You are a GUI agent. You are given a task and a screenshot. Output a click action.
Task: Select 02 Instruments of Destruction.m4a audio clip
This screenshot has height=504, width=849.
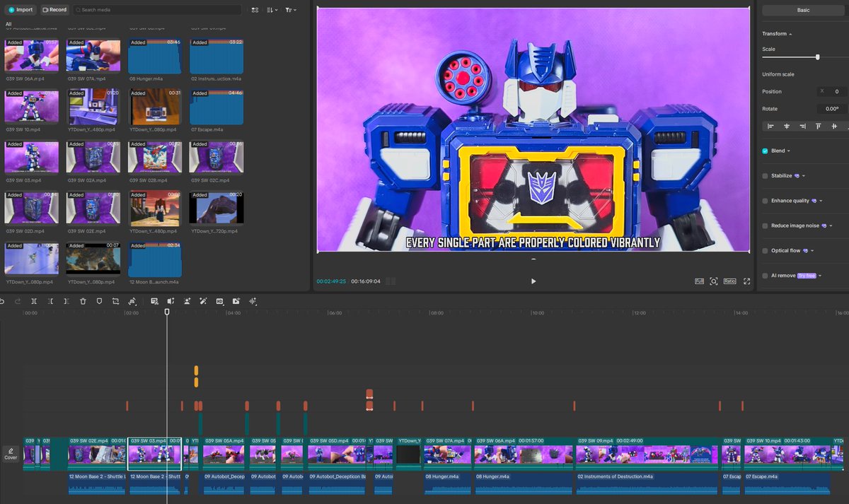tap(647, 483)
